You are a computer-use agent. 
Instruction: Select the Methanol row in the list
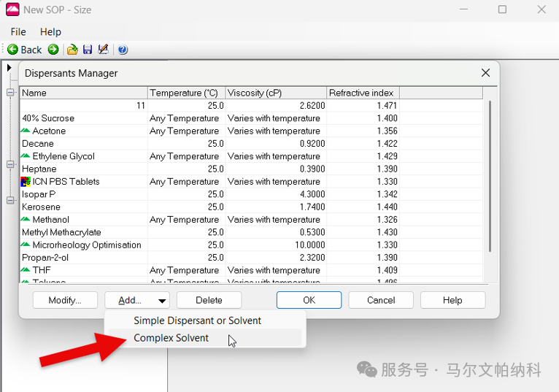251,220
